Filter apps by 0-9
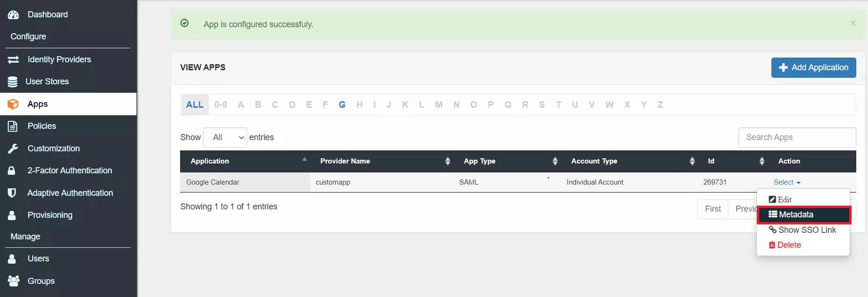The height and width of the screenshot is (297, 868). [x=220, y=104]
